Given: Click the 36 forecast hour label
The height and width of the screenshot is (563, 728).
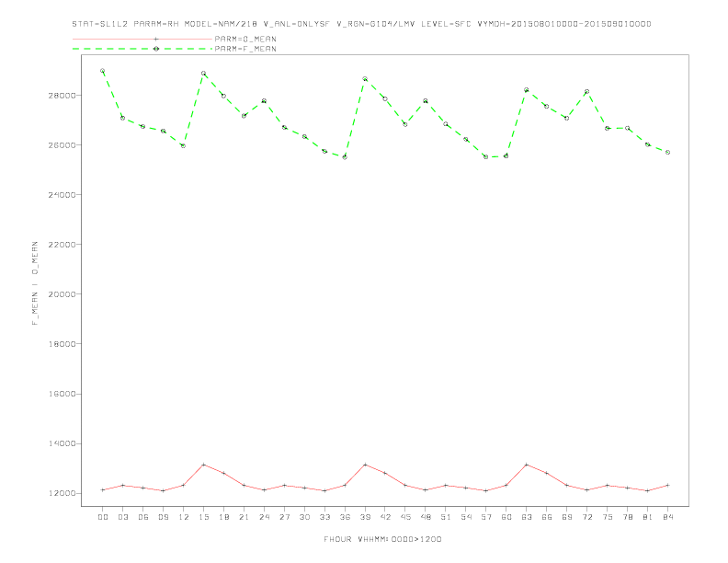Looking at the screenshot, I should tap(345, 517).
